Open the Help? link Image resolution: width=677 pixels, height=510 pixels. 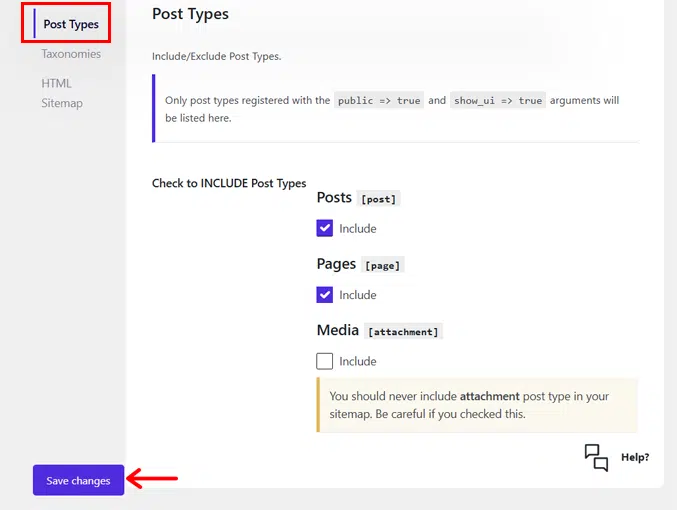(635, 457)
